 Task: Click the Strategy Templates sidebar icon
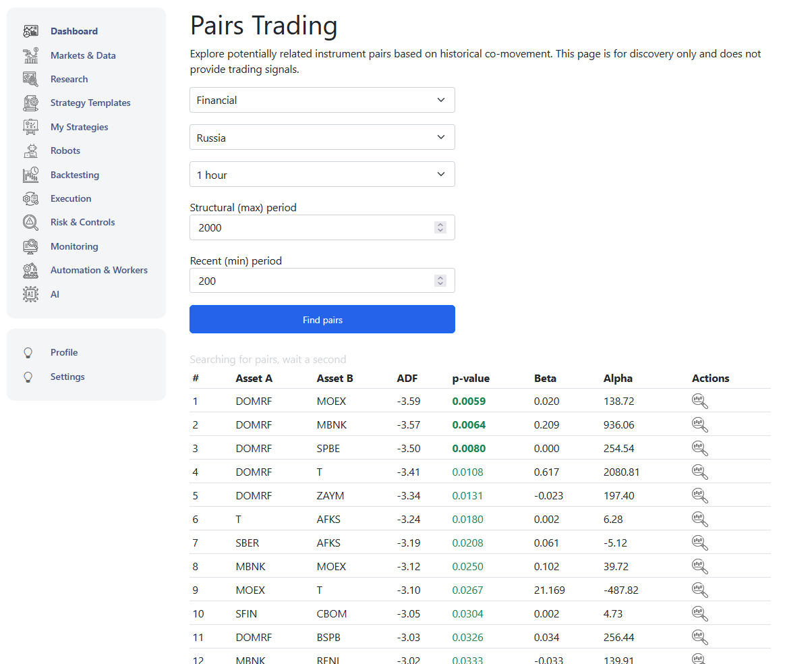30,103
